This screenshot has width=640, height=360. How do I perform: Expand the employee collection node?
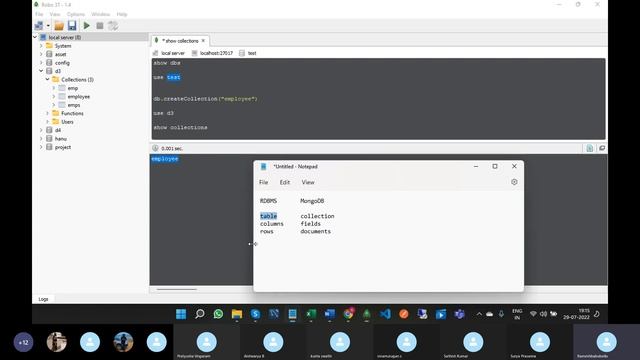pos(53,97)
